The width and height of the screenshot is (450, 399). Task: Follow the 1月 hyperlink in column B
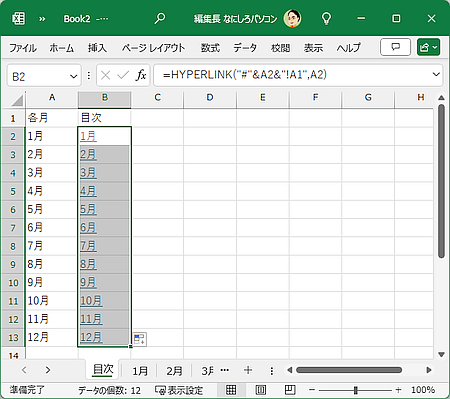tap(88, 136)
